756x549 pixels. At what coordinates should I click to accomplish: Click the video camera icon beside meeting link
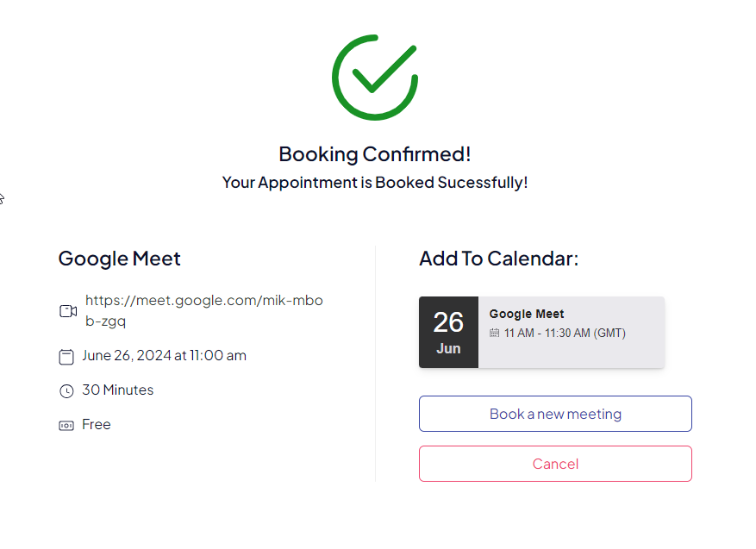pyautogui.click(x=68, y=311)
